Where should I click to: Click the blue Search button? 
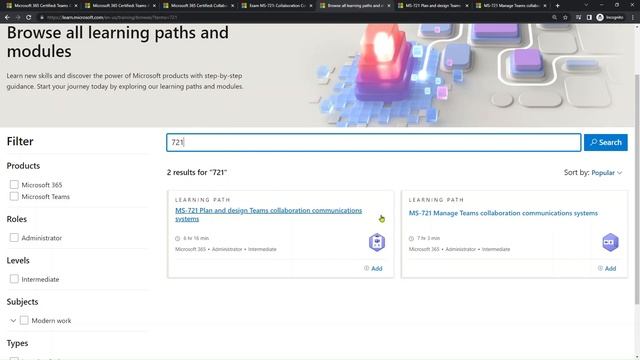606,142
